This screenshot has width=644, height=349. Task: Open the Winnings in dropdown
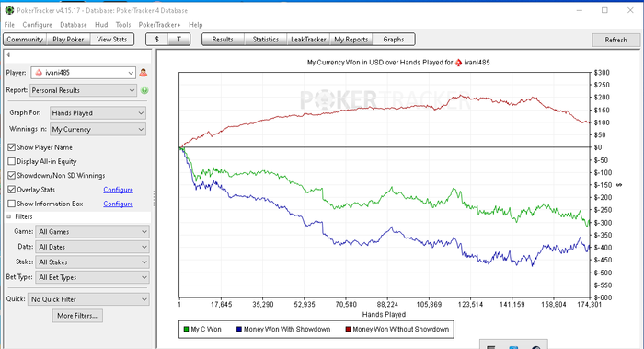pyautogui.click(x=98, y=129)
